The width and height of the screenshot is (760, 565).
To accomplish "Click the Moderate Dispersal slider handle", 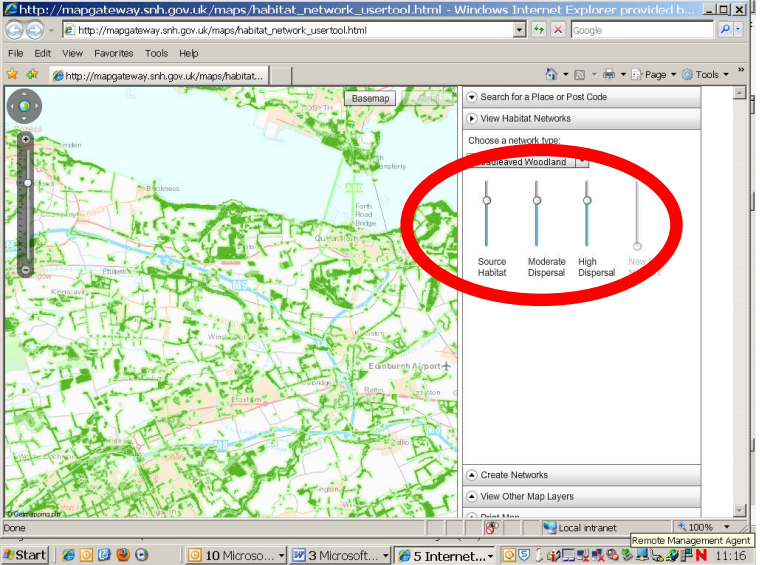I will (x=537, y=200).
